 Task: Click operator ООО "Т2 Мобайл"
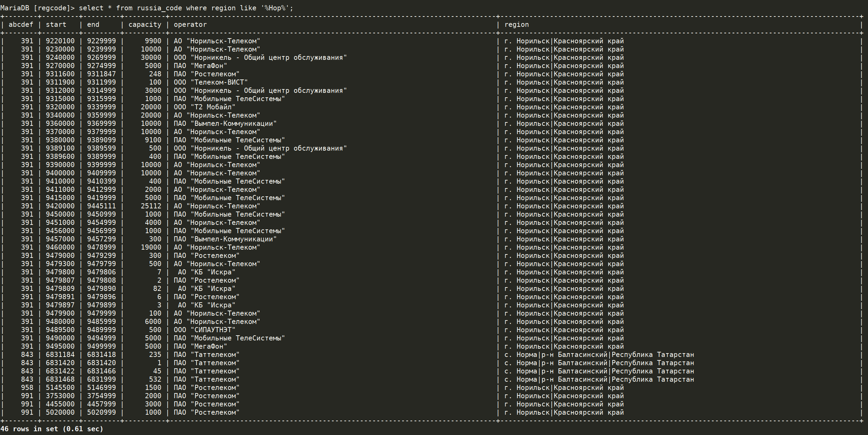pos(205,107)
